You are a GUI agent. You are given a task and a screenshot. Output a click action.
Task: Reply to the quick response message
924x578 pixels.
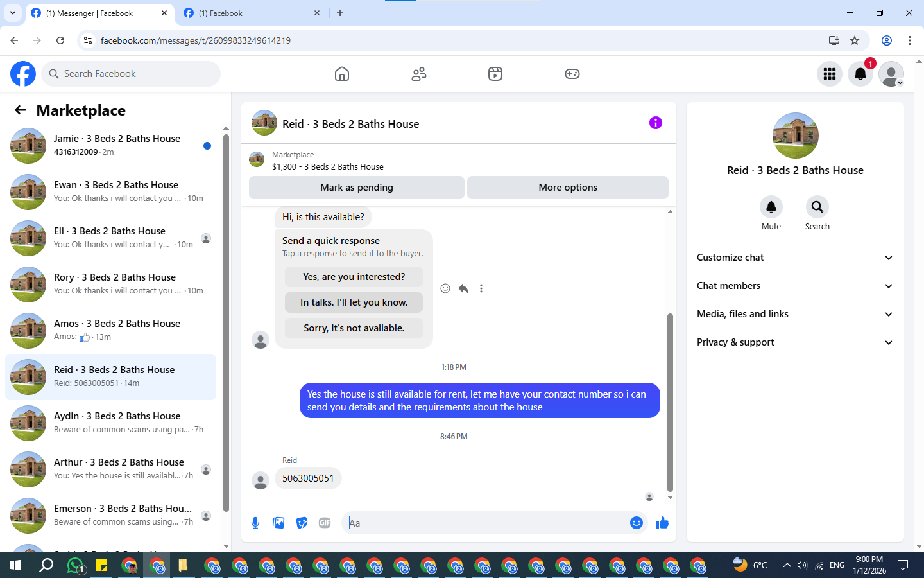coord(463,288)
